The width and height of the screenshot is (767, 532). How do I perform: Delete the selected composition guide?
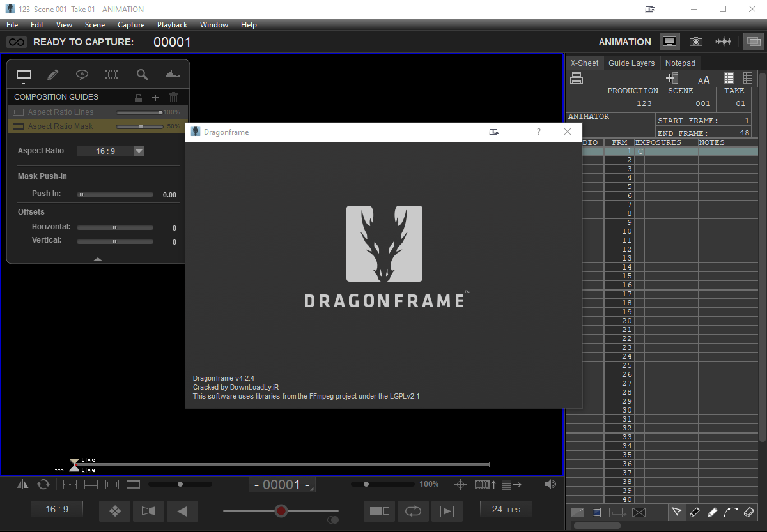click(x=173, y=97)
